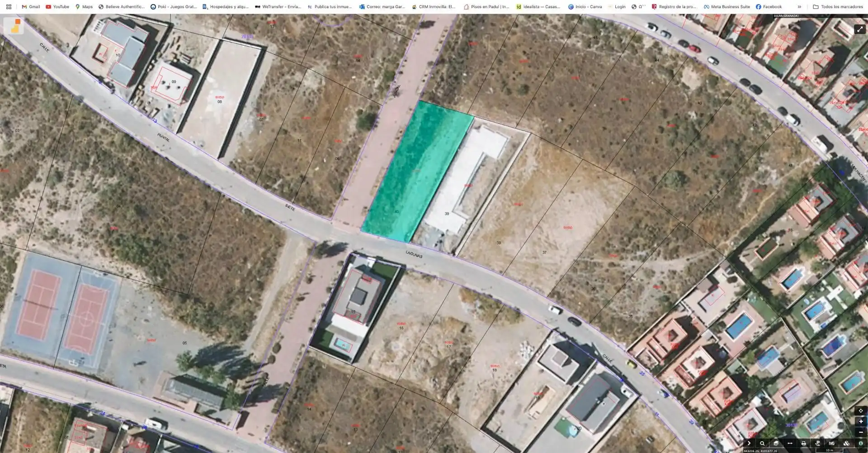Image resolution: width=868 pixels, height=453 pixels.
Task: Open the Correo: marga Gar bookmark
Action: point(382,7)
